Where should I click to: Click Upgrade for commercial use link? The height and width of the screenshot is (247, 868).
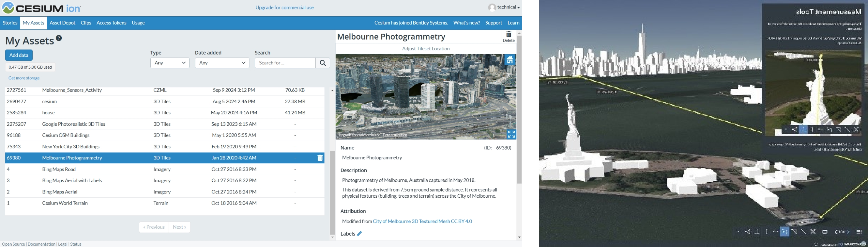click(284, 8)
